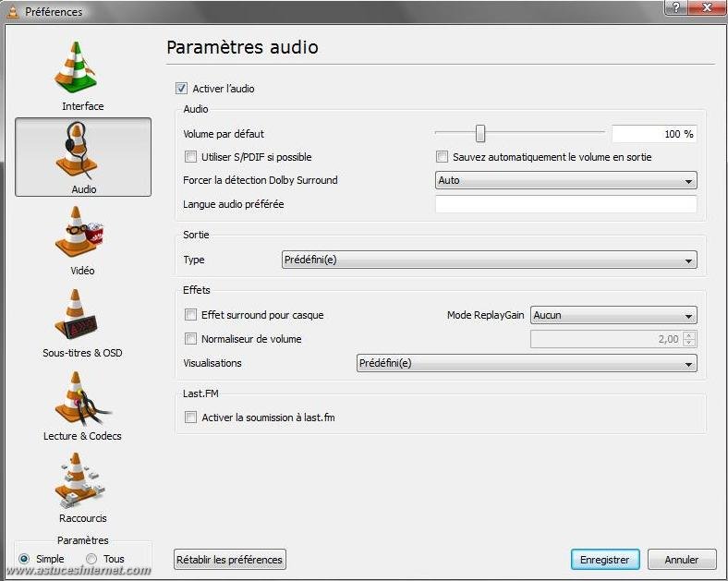Open the Visualisations dropdown
728x581 pixels.
(x=527, y=363)
